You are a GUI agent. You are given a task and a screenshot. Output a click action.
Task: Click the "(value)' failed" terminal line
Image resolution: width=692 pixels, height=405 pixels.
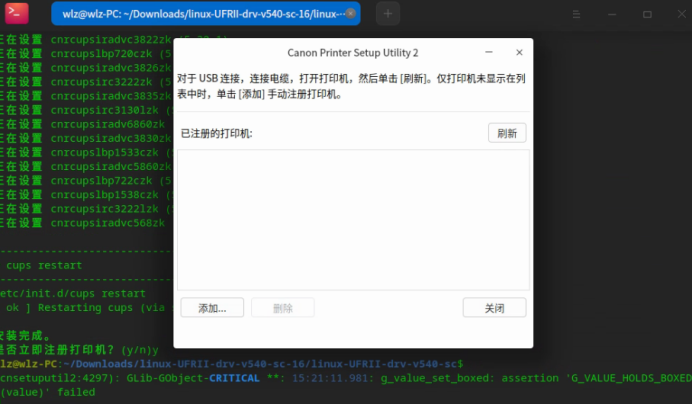pyautogui.click(x=48, y=392)
